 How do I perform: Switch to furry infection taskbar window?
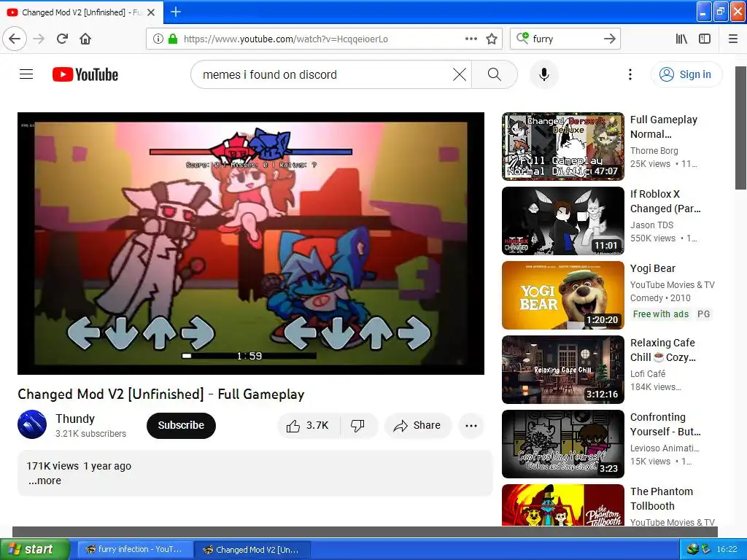135,549
